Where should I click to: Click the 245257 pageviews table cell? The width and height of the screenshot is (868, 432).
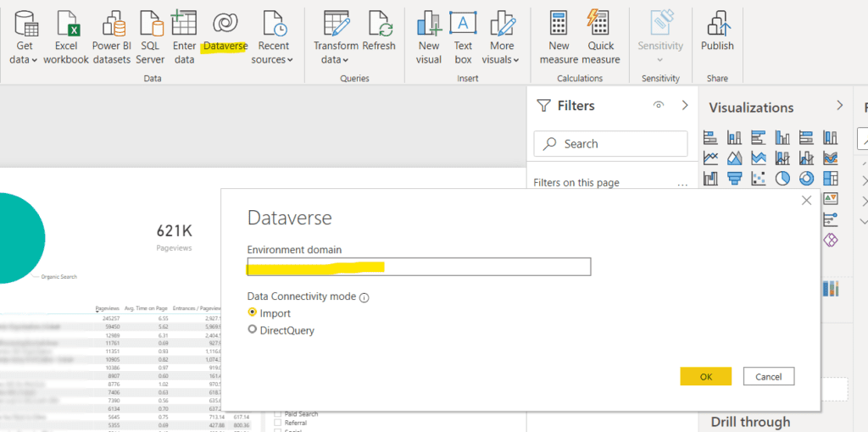tap(111, 318)
